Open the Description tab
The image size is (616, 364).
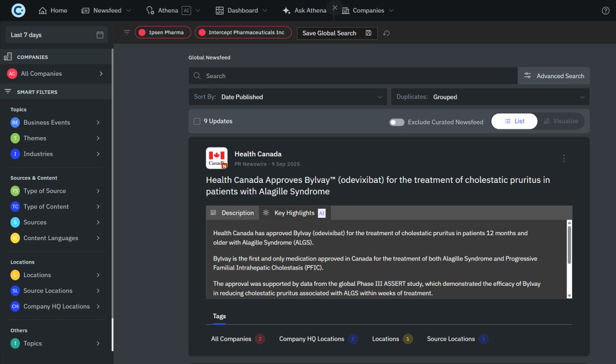[x=232, y=212]
